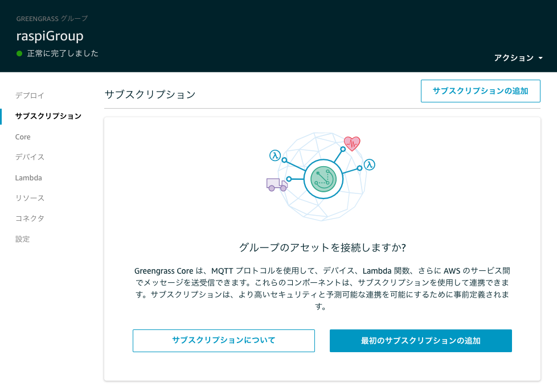Open 設定 in the sidebar
The image size is (557, 392).
[x=22, y=239]
